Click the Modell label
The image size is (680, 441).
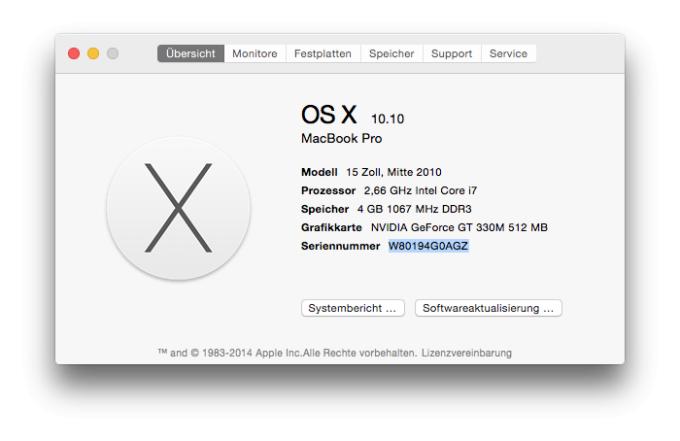tap(319, 172)
